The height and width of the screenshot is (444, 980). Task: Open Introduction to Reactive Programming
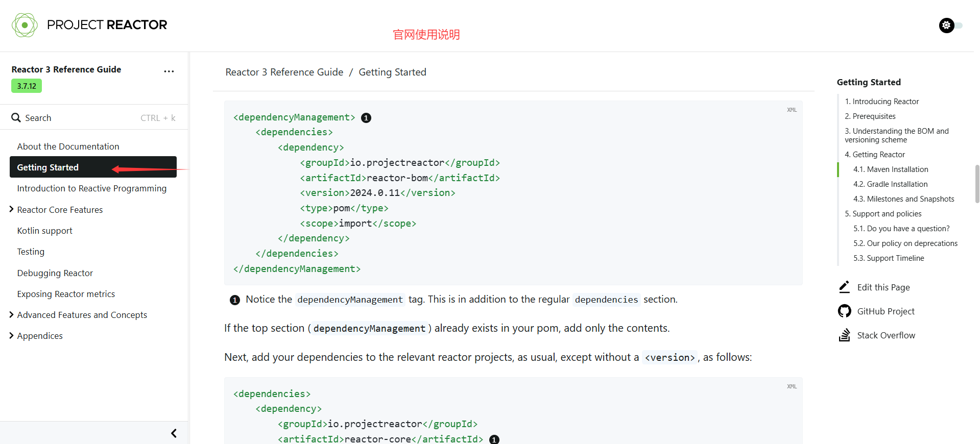pos(92,188)
